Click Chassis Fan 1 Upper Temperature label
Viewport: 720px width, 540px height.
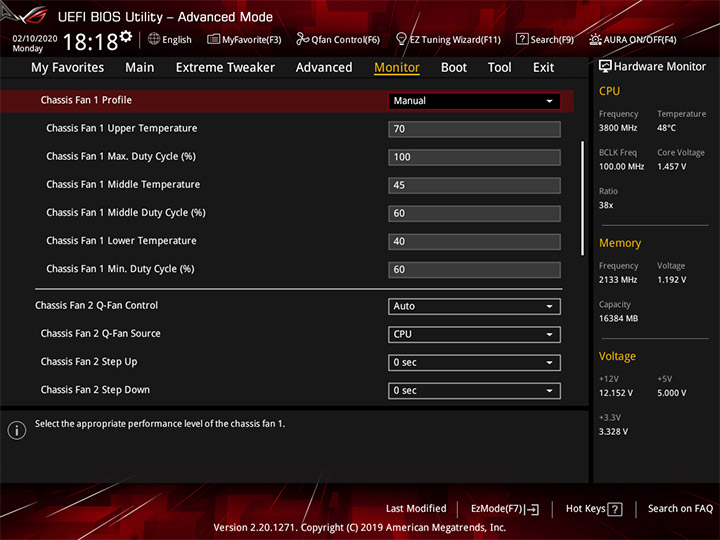[x=122, y=129]
